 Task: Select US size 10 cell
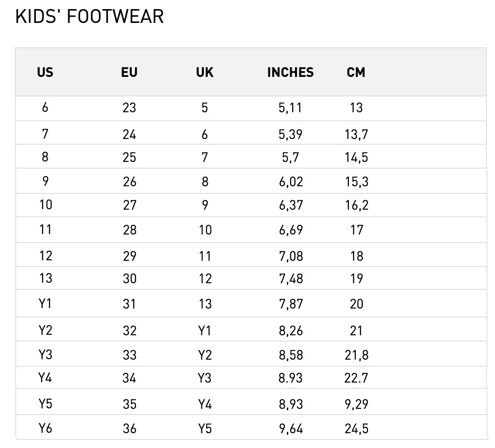pos(45,205)
